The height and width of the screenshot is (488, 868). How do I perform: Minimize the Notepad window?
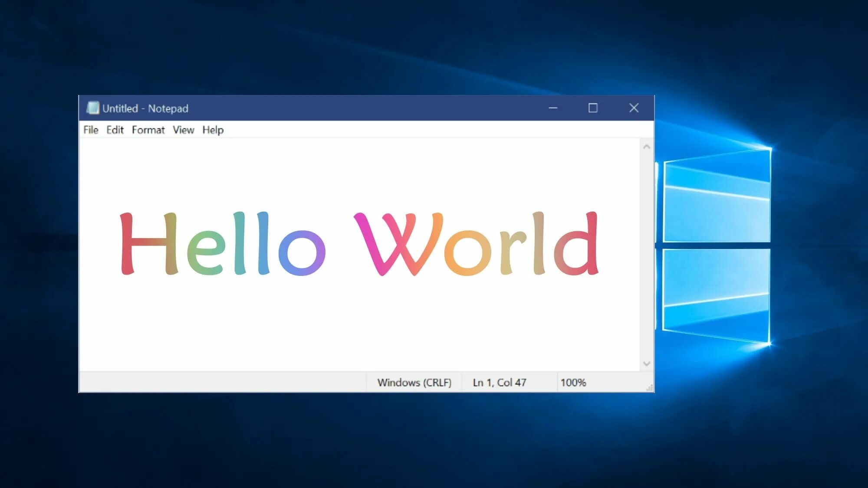click(x=553, y=108)
